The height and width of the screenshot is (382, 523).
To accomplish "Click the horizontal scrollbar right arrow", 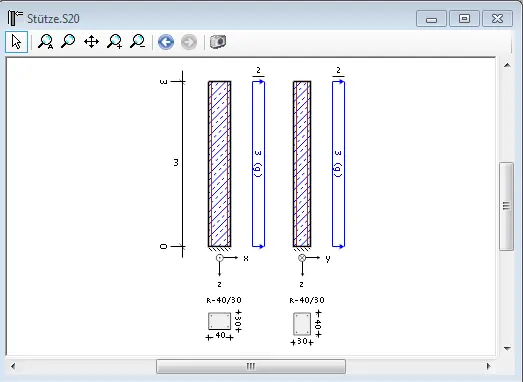I will 488,366.
